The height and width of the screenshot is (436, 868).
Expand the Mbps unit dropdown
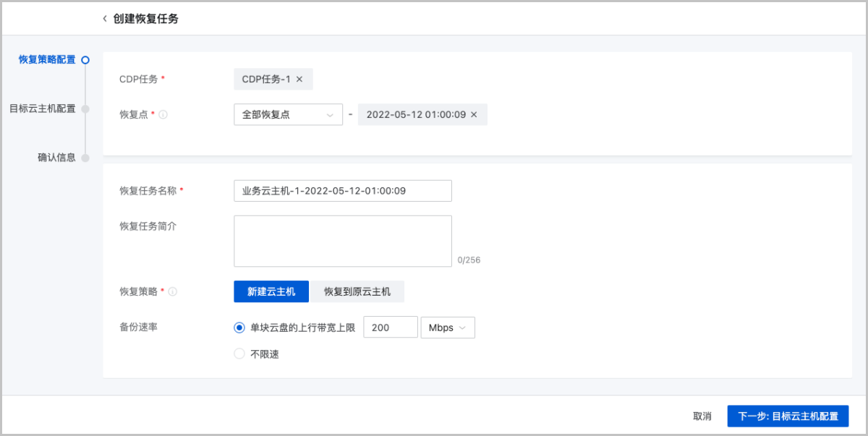tap(447, 328)
